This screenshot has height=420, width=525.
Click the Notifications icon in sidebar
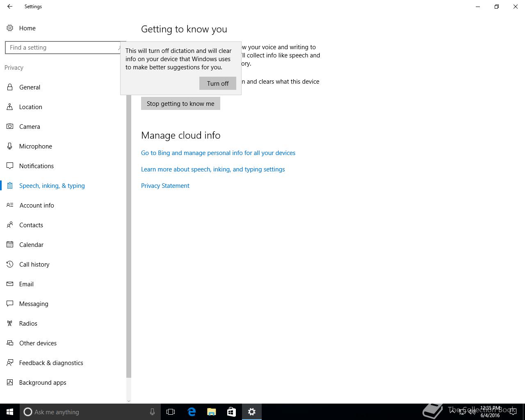pos(10,166)
